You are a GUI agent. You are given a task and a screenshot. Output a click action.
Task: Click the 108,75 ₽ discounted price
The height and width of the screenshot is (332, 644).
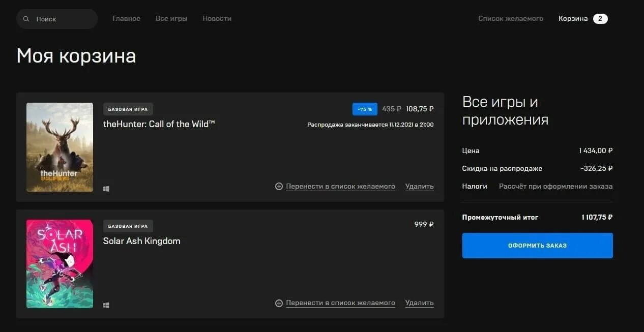click(x=420, y=109)
